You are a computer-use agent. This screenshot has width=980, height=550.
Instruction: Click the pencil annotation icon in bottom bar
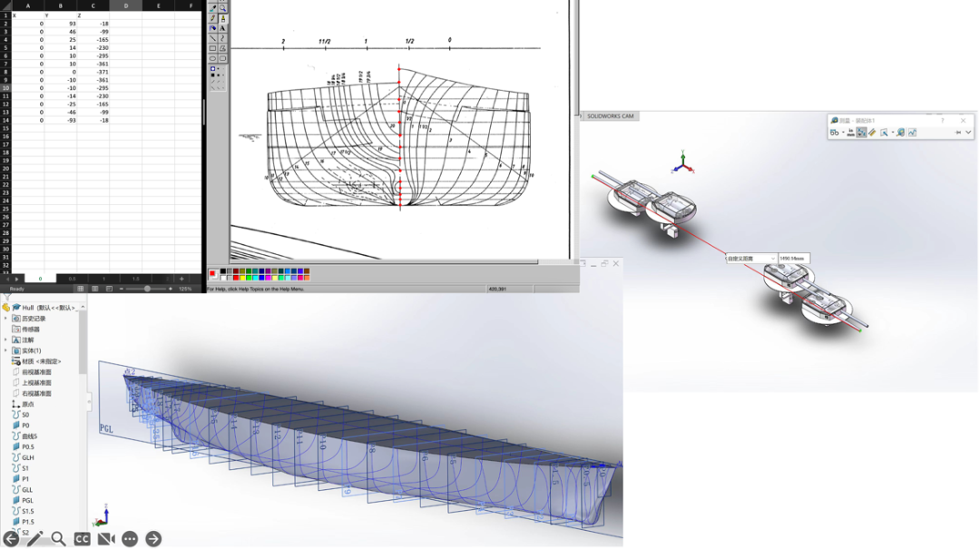pyautogui.click(x=34, y=539)
